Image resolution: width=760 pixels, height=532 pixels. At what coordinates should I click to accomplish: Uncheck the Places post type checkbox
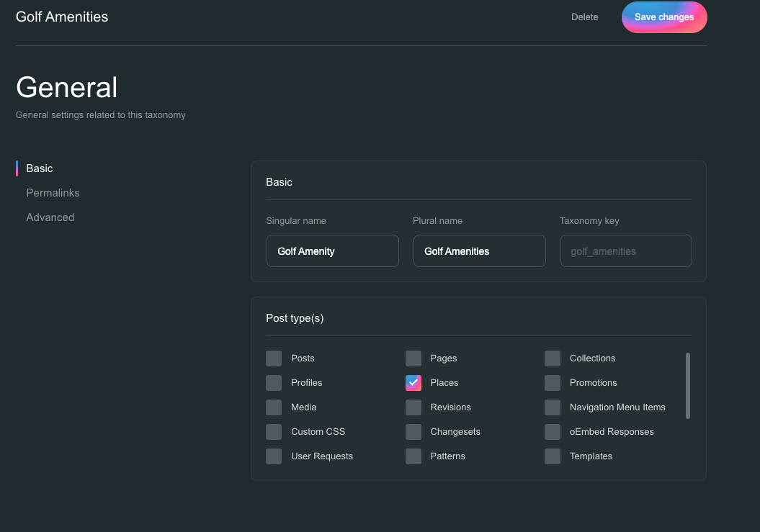[413, 383]
